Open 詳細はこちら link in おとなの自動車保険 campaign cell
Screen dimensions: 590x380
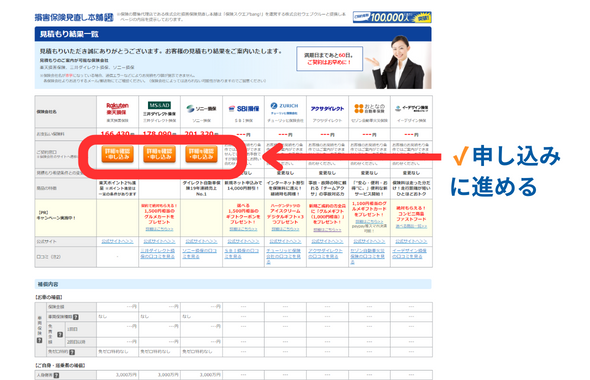click(x=369, y=222)
